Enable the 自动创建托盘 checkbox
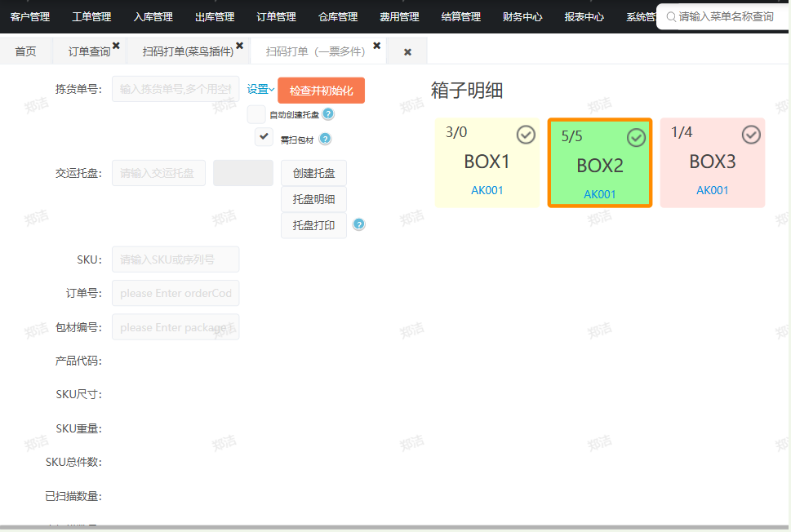 click(x=256, y=114)
